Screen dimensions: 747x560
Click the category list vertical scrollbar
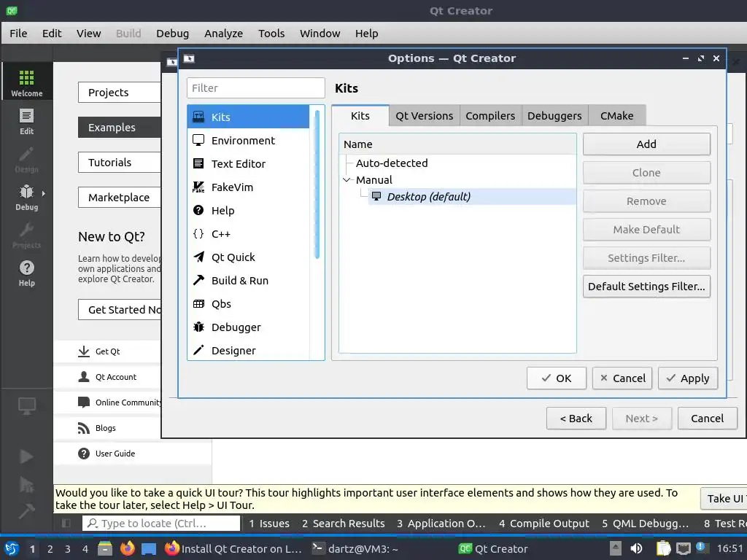[x=317, y=184]
